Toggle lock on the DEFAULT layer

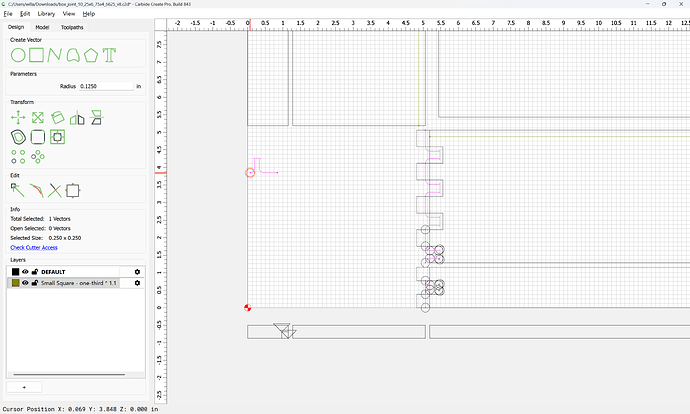pyautogui.click(x=35, y=272)
